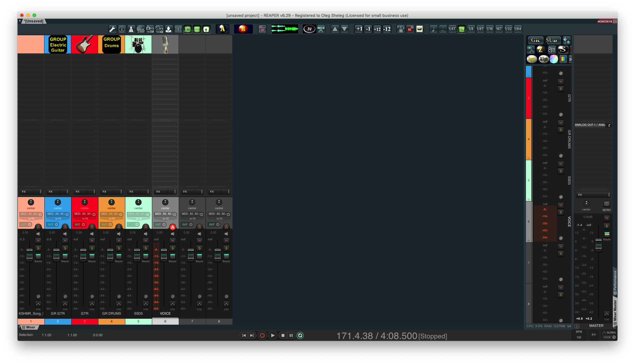
Task: Open the global automation override dropdown
Action: (614, 337)
